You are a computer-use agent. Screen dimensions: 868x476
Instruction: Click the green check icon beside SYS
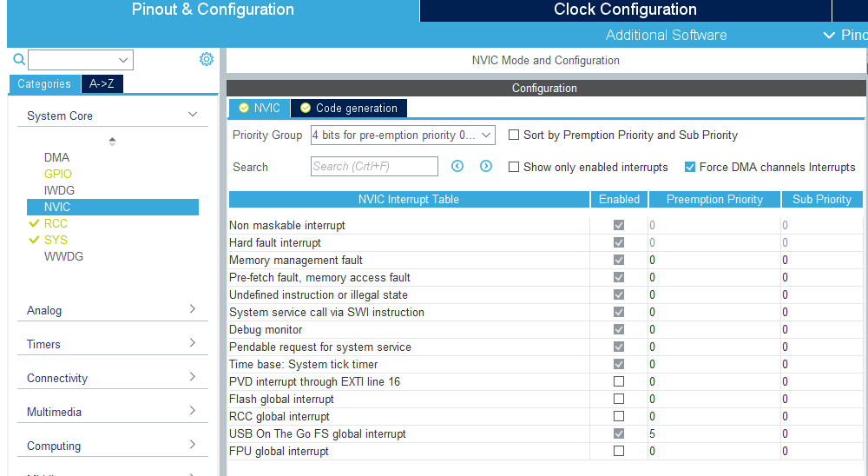tap(35, 240)
